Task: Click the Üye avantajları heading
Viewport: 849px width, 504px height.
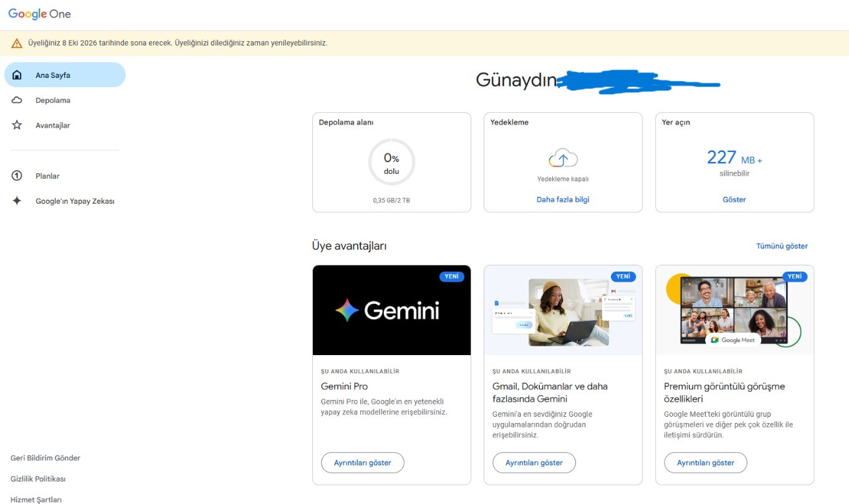Action: [x=349, y=246]
